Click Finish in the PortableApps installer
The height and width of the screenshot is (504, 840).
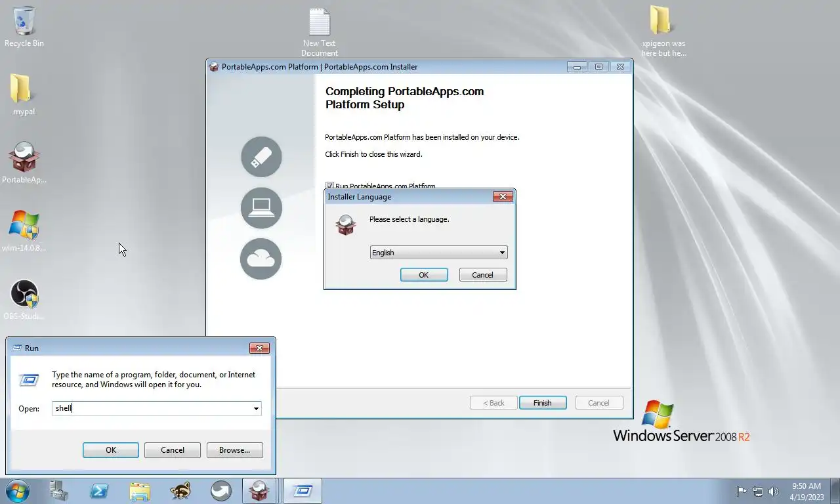pyautogui.click(x=543, y=403)
